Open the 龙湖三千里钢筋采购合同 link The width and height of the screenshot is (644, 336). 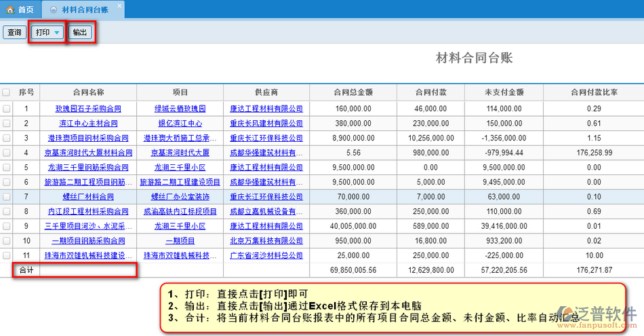[88, 167]
